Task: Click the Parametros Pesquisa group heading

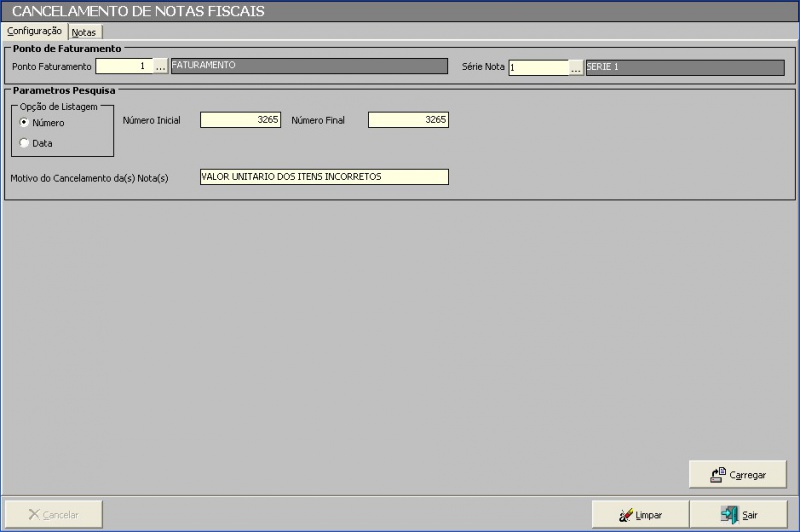Action: click(x=61, y=91)
